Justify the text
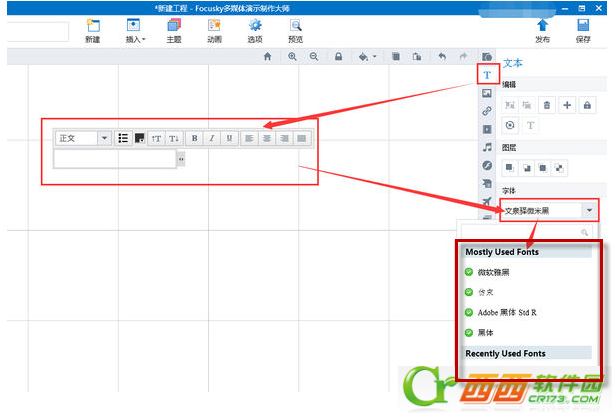612x413 pixels. (x=302, y=139)
